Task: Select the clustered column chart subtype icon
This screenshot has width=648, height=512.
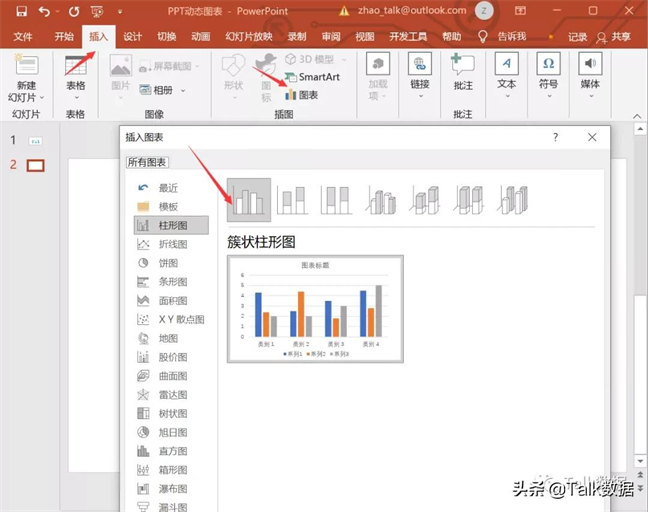Action: pos(249,200)
